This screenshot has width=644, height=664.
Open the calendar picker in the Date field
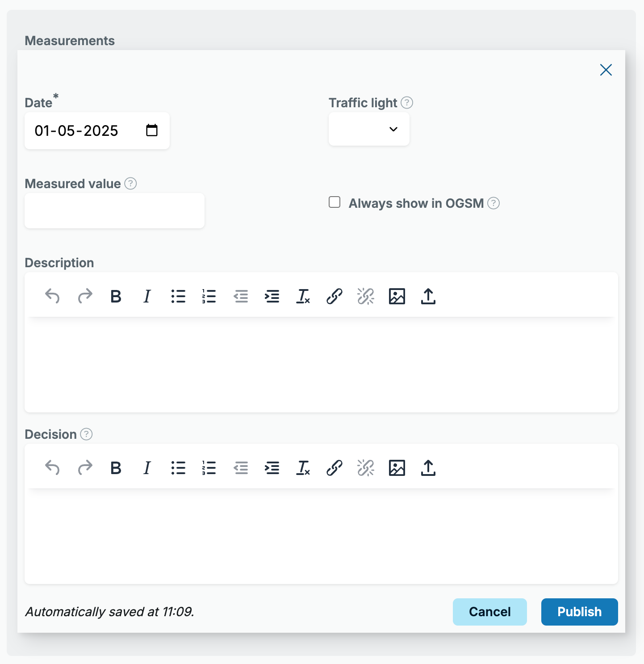(152, 130)
